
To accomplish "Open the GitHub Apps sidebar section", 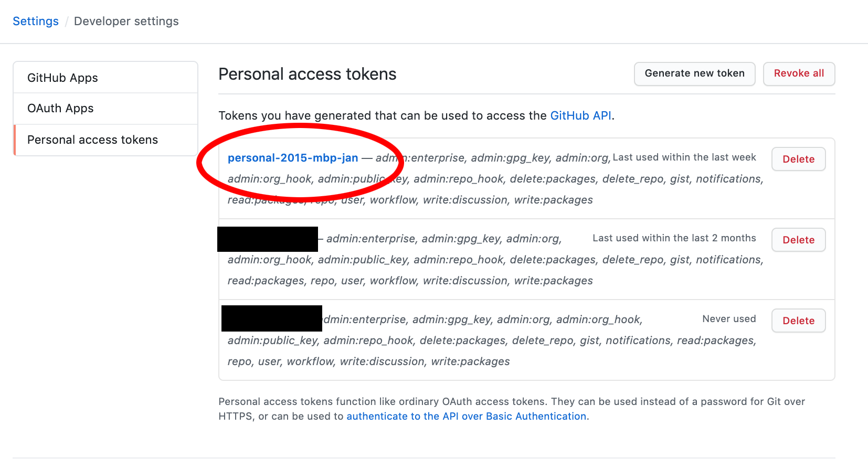I will (x=105, y=78).
